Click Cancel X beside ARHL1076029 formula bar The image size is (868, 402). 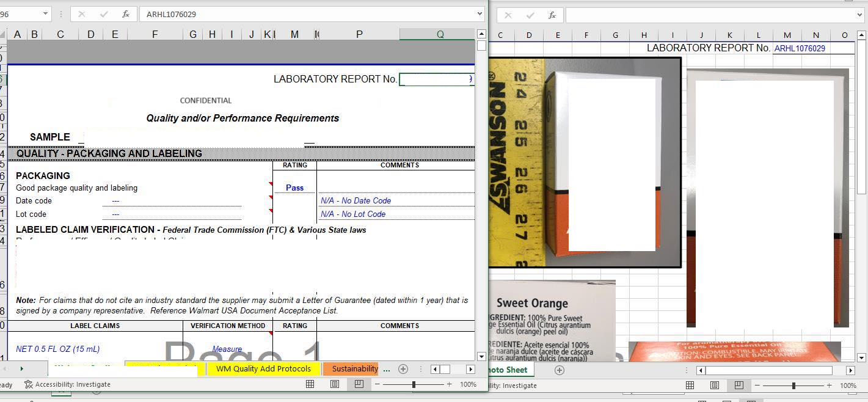(x=82, y=14)
